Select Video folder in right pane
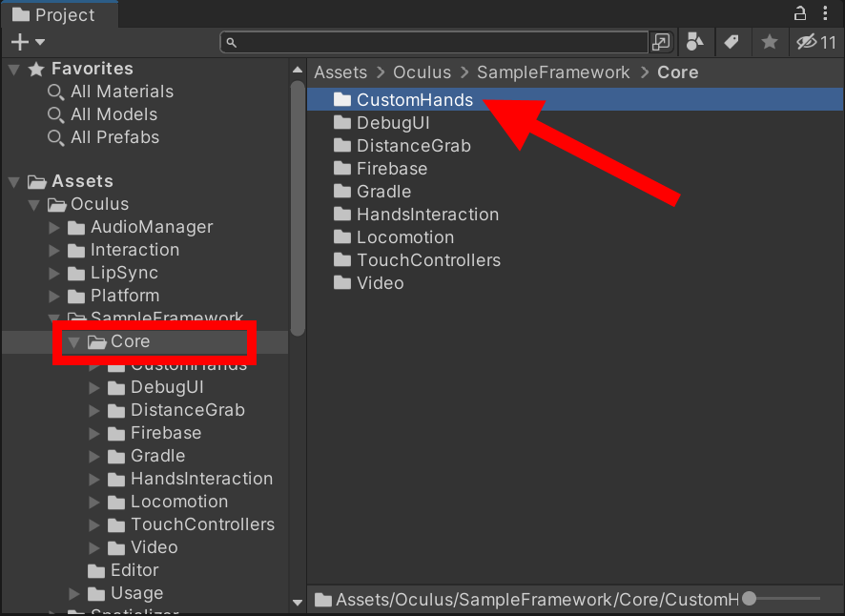 pyautogui.click(x=575, y=283)
